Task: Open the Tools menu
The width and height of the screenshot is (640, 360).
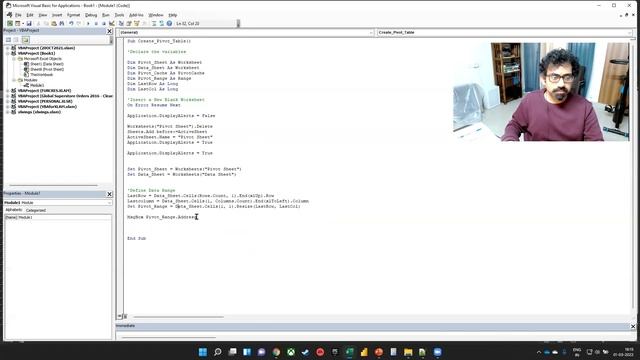Action: click(x=119, y=15)
